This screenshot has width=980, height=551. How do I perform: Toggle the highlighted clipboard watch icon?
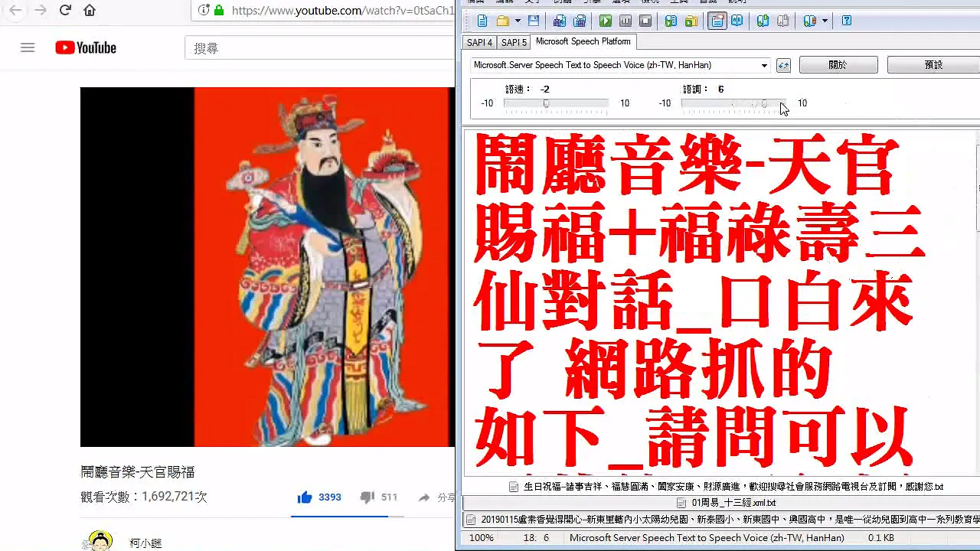pos(717,21)
